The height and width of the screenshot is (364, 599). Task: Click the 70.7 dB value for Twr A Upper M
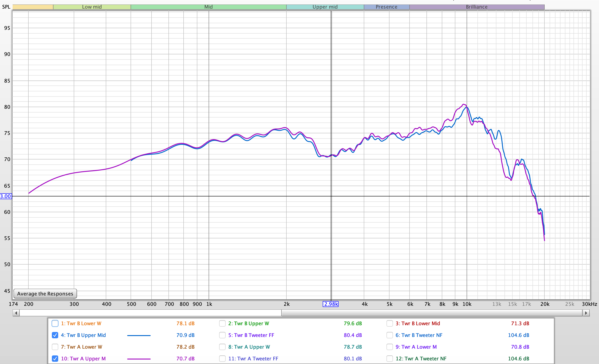[185, 358]
